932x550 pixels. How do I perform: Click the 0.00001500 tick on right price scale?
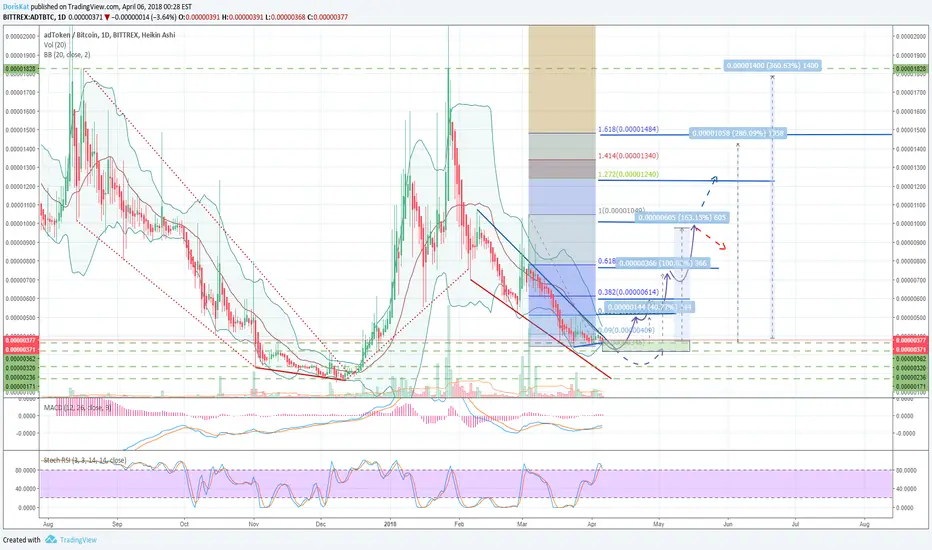click(x=909, y=130)
